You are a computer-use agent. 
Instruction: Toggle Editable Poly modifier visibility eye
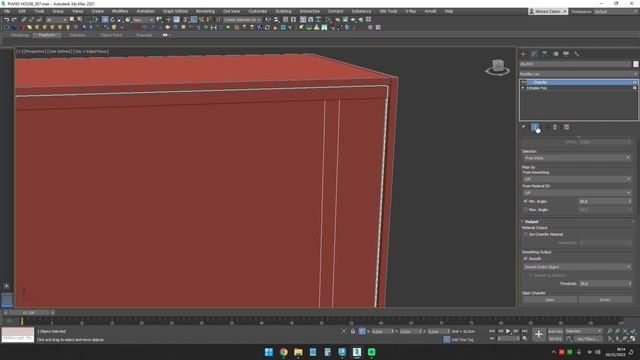634,88
